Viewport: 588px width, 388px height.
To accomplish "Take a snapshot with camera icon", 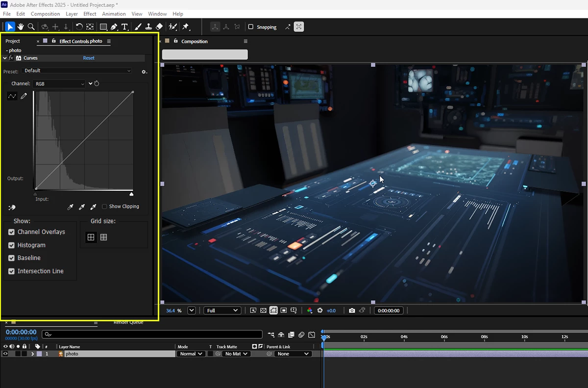I will coord(352,310).
